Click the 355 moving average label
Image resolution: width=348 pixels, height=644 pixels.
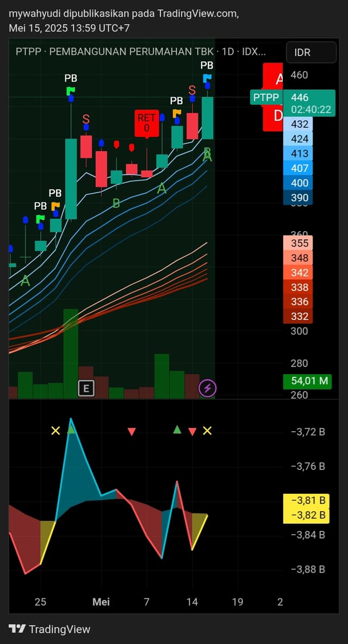click(x=298, y=243)
